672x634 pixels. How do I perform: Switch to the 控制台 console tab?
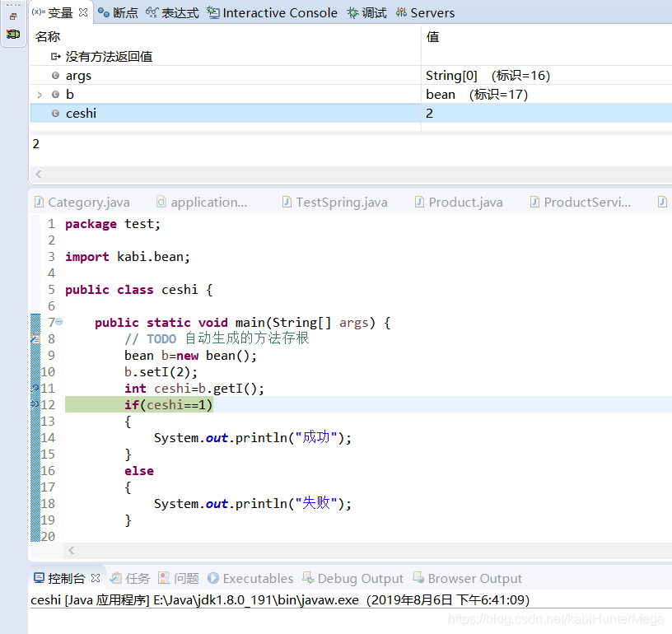point(67,579)
